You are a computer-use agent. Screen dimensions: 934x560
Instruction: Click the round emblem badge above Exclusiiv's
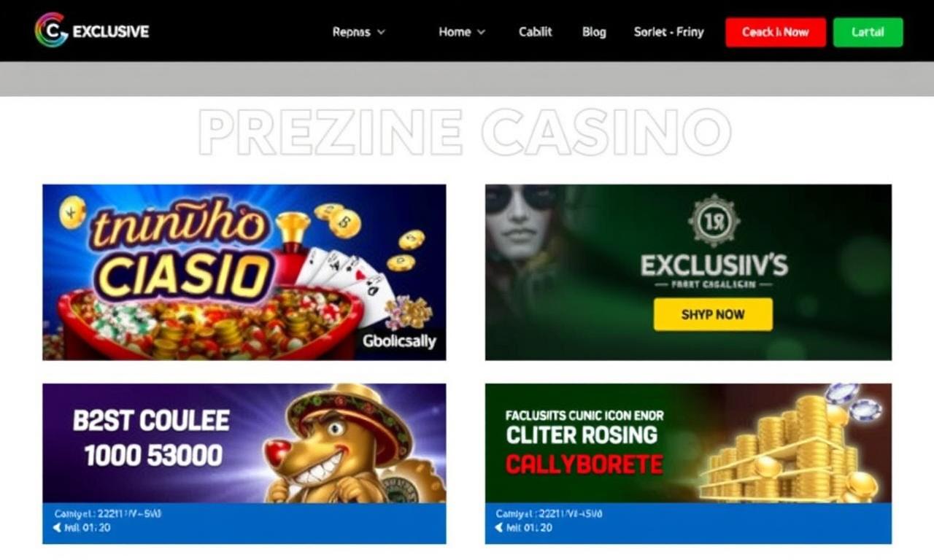(x=714, y=221)
